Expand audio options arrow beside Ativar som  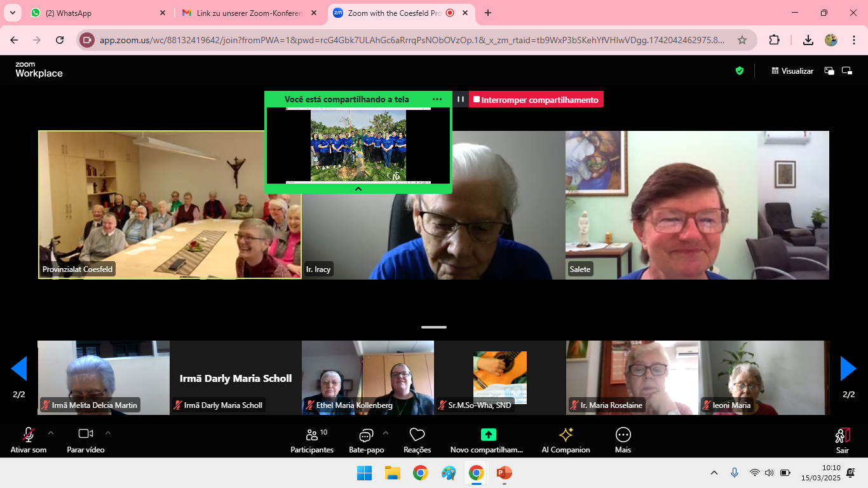click(51, 433)
